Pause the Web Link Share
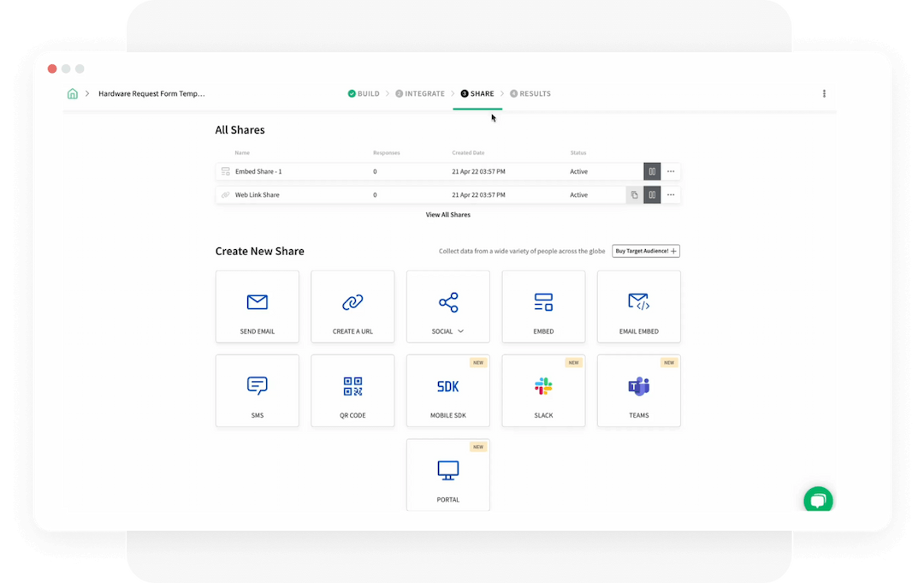The width and height of the screenshot is (924, 583). point(652,195)
